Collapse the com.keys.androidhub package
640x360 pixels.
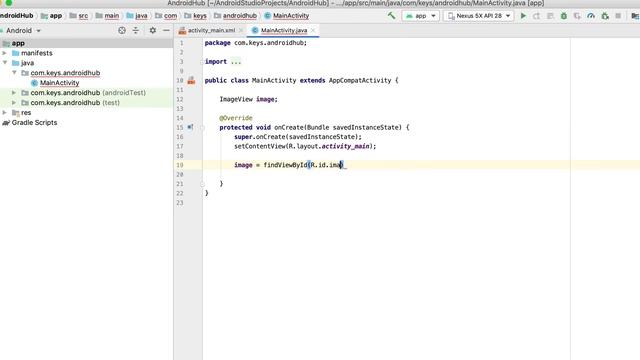(14, 73)
